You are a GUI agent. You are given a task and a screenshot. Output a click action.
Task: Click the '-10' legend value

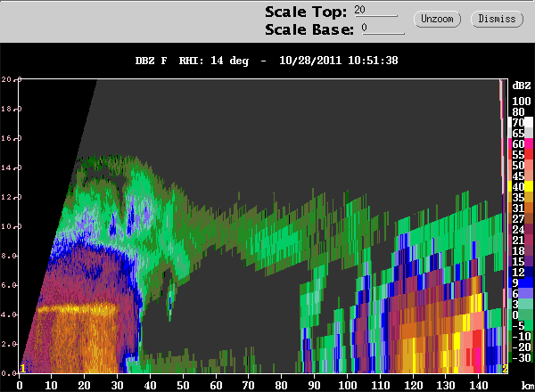pyautogui.click(x=522, y=337)
